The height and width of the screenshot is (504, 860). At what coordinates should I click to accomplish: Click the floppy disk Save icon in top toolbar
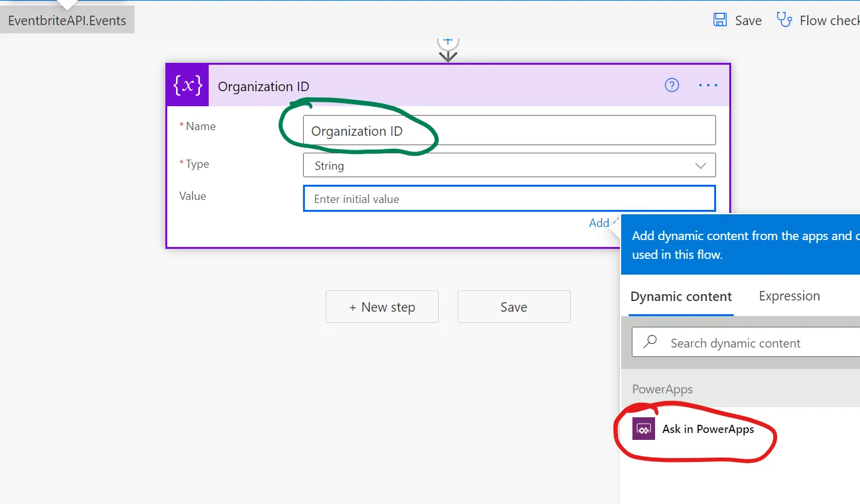click(x=720, y=20)
